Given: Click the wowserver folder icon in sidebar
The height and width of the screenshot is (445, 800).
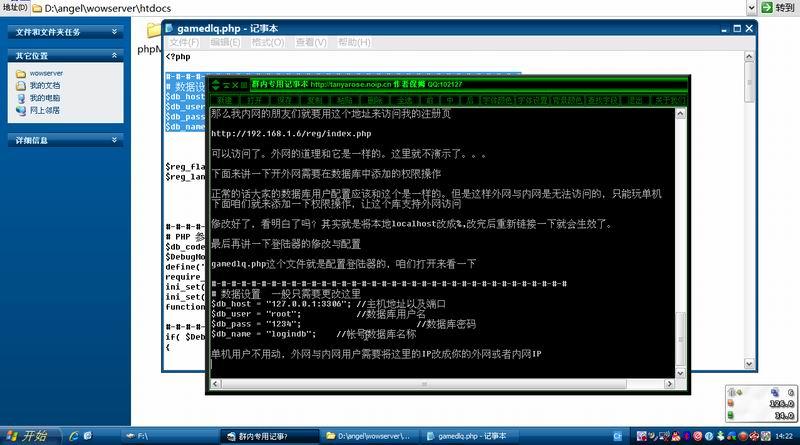Looking at the screenshot, I should click(x=21, y=74).
